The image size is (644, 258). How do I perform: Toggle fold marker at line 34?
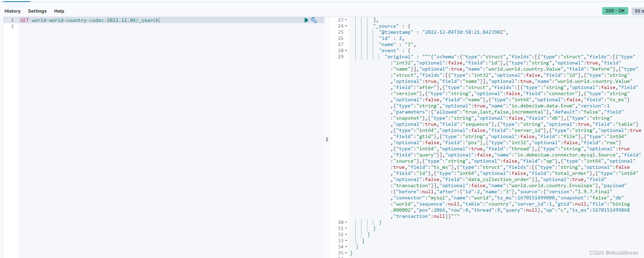(x=346, y=247)
